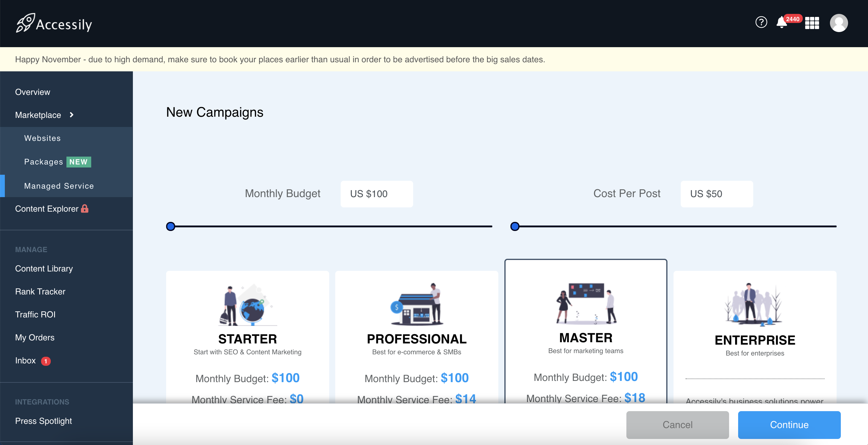Open Rank Tracker
Viewport: 868px width, 445px height.
pyautogui.click(x=40, y=291)
